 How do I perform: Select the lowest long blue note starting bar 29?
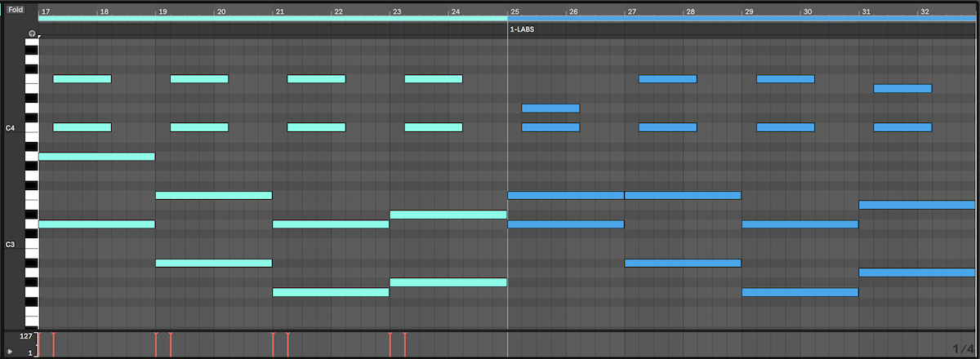pos(800,292)
